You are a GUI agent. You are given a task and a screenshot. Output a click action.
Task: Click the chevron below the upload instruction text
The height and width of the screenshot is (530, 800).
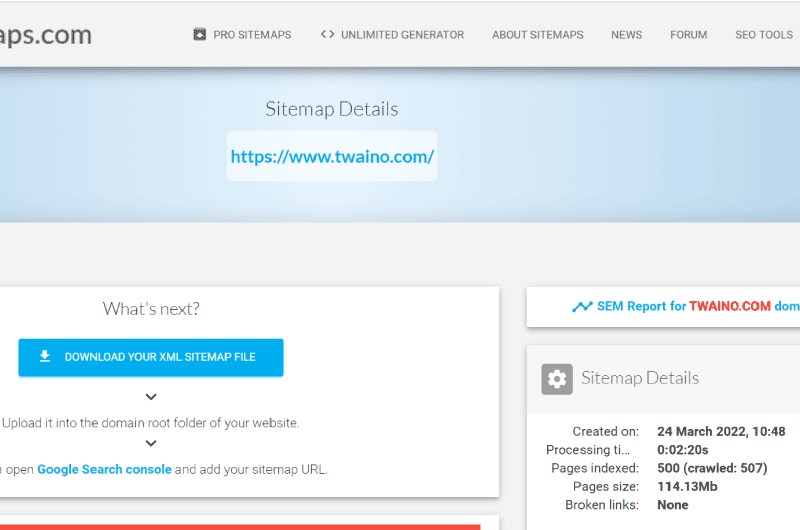click(x=151, y=443)
